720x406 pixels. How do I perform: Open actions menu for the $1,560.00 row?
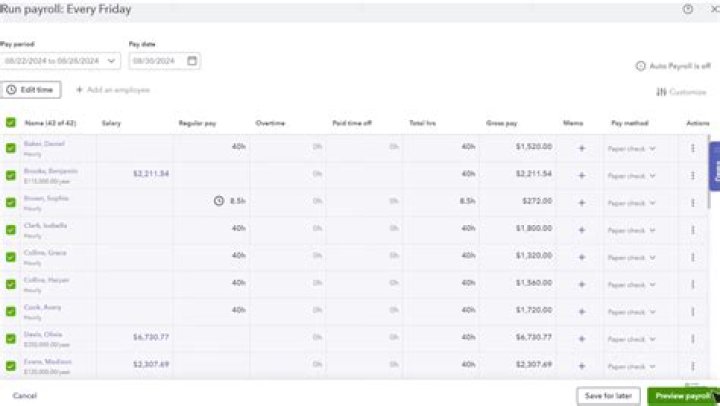coord(693,284)
